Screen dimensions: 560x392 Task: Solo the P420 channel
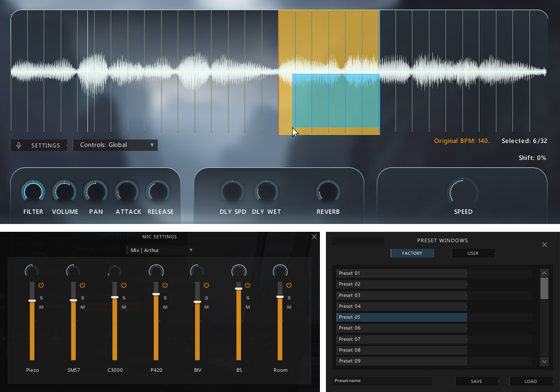click(165, 298)
